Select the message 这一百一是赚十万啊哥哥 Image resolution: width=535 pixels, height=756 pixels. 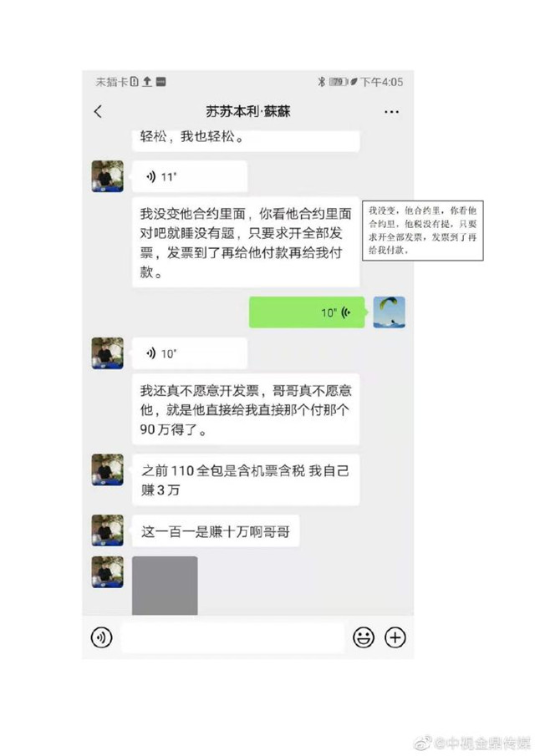point(216,530)
